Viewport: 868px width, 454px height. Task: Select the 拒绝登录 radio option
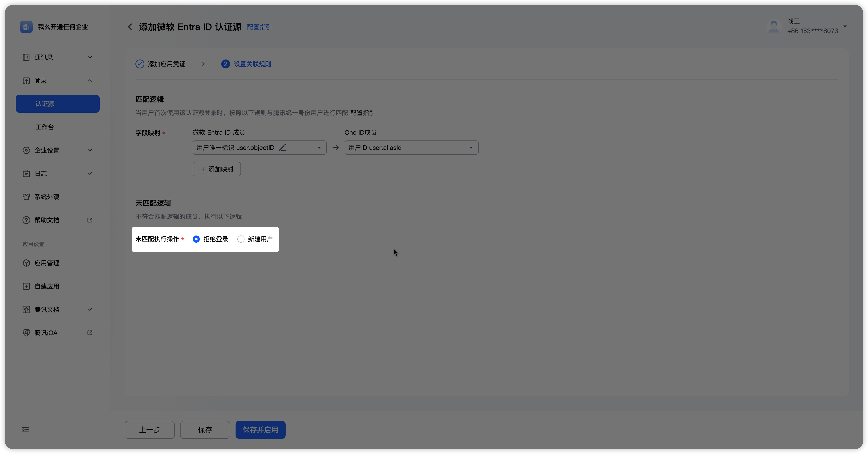[x=196, y=239]
